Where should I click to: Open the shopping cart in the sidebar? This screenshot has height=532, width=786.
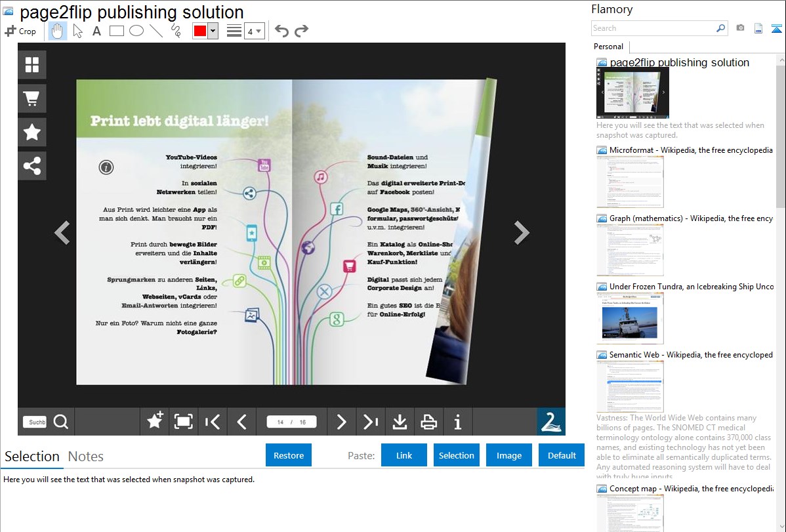pyautogui.click(x=32, y=98)
